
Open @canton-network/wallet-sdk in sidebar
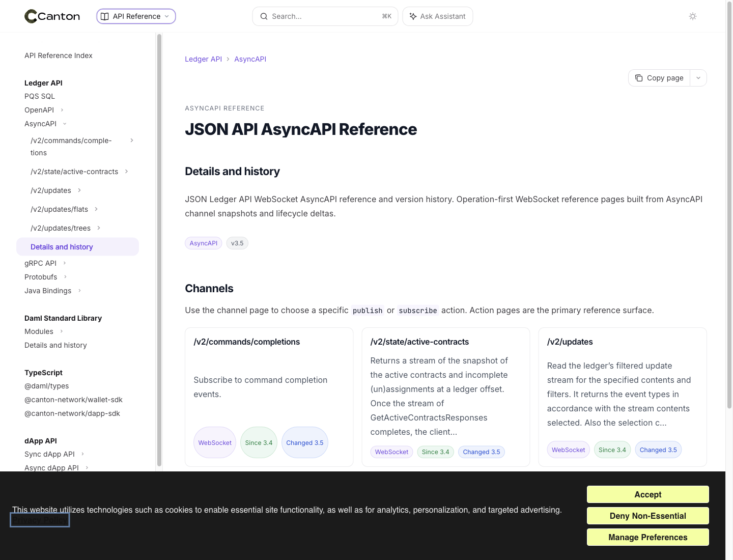(x=73, y=400)
